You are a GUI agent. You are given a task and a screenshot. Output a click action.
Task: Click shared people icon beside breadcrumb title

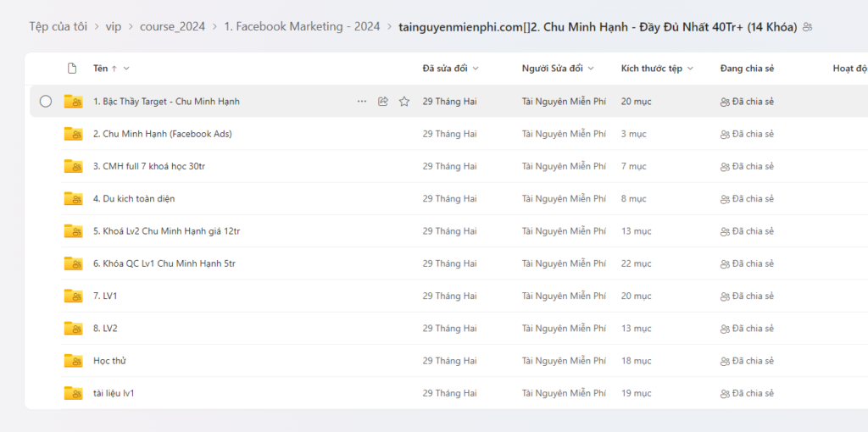tap(807, 27)
